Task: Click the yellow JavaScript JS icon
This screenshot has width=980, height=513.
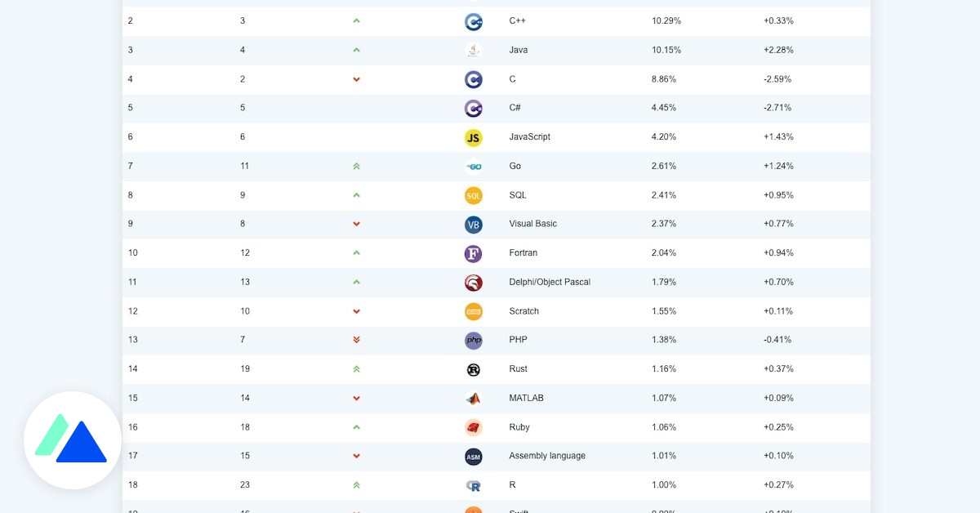Action: coord(473,138)
